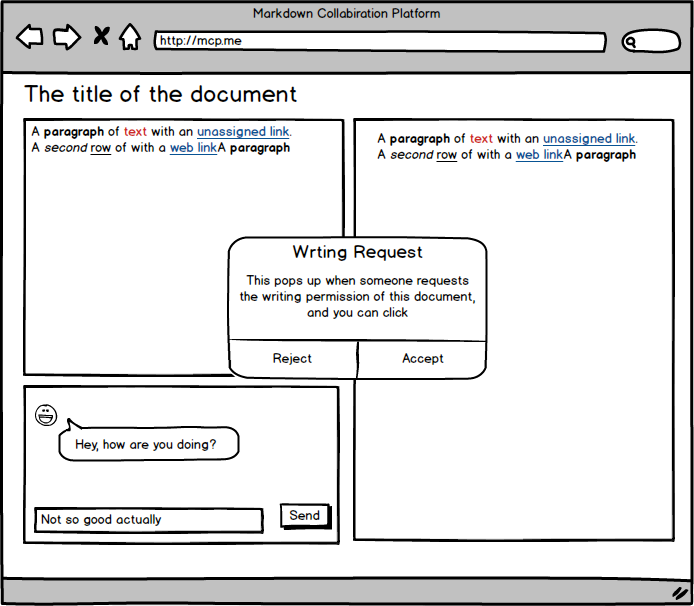The image size is (694, 606).
Task: Go to the home page icon
Action: click(x=130, y=36)
